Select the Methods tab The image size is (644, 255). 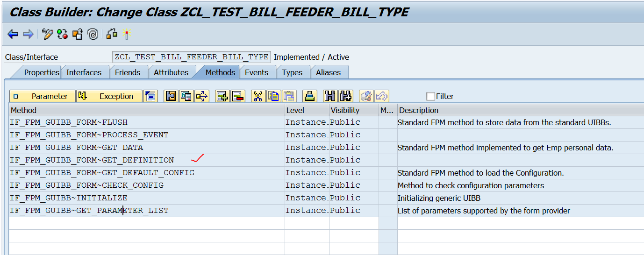click(x=220, y=72)
